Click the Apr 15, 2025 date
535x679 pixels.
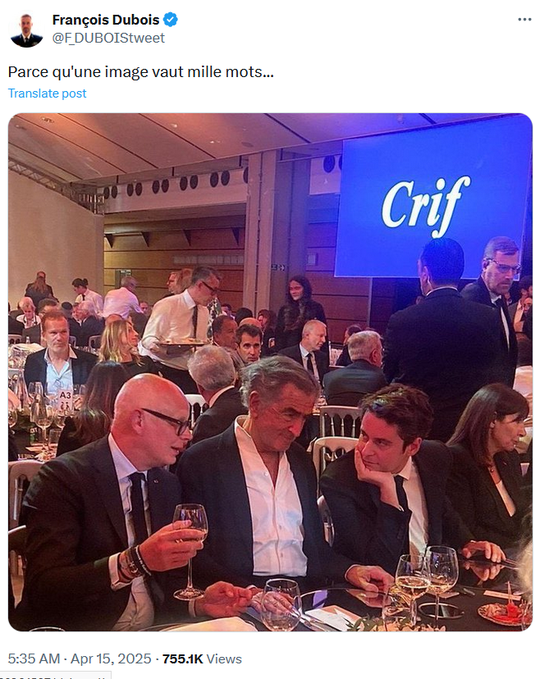[111, 659]
